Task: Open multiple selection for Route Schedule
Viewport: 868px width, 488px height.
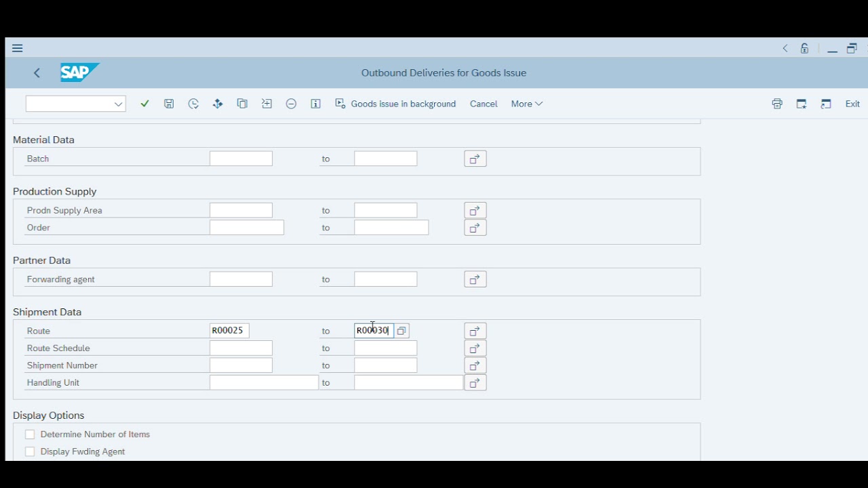Action: [x=475, y=348]
